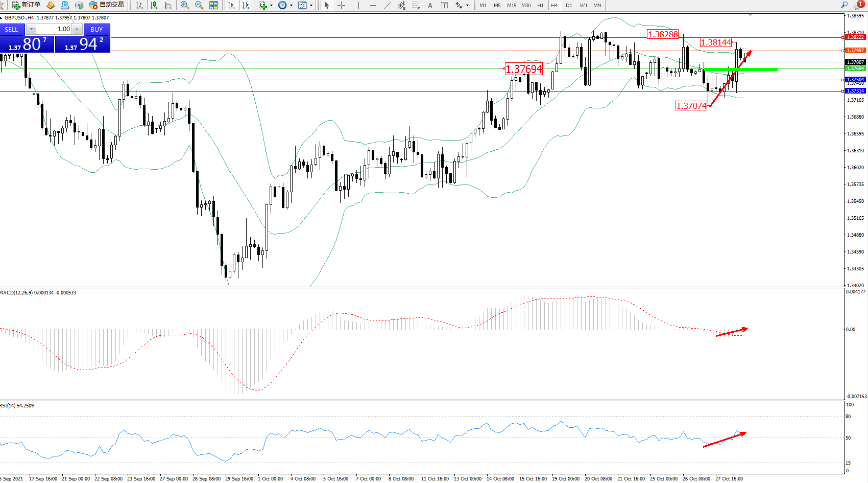Viewport: 868px width, 483px height.
Task: Click the SELL one-click trading button
Action: pos(12,30)
